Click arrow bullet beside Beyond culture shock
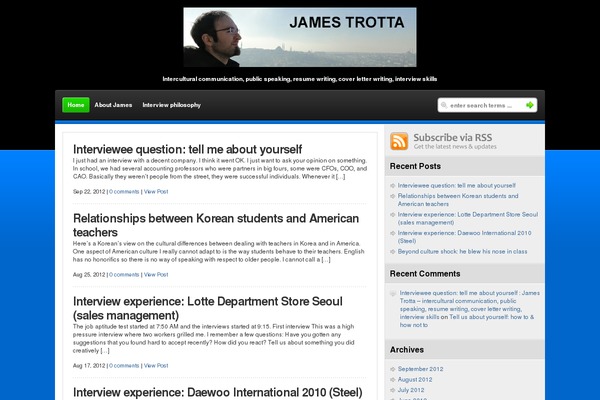The height and width of the screenshot is (400, 600). 393,251
